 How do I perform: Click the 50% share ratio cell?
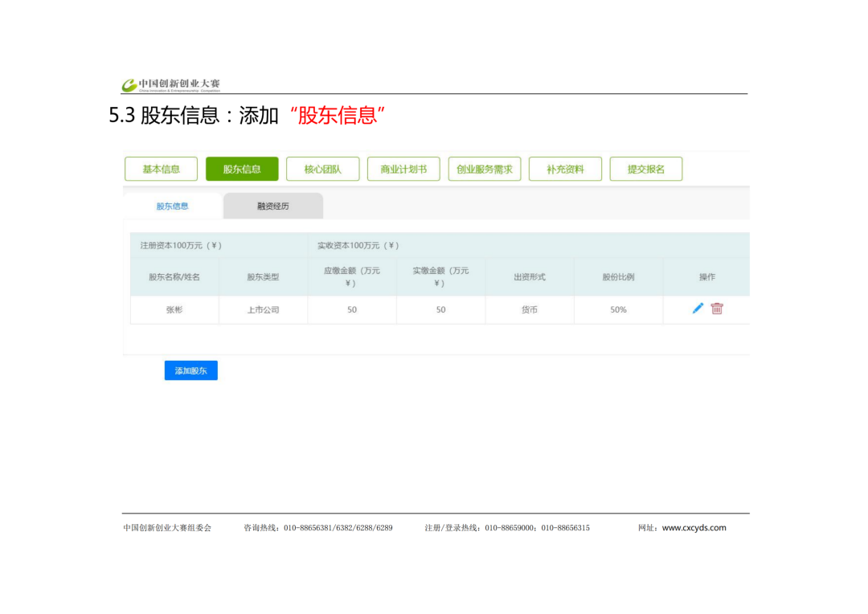point(618,309)
